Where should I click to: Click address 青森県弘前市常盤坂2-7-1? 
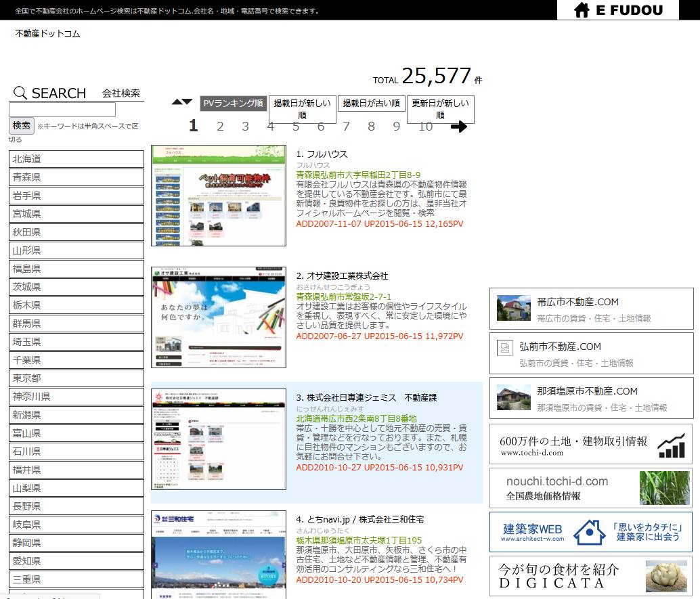(x=344, y=297)
